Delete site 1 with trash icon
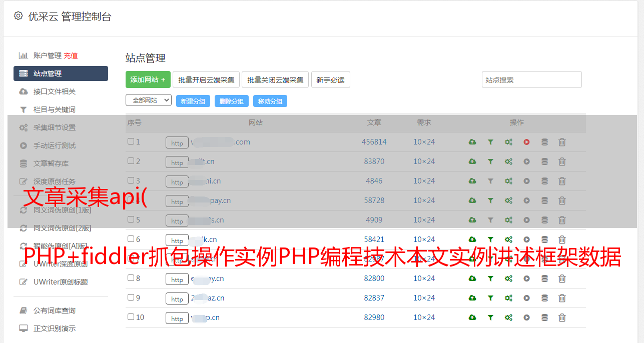644x343 pixels. point(562,142)
